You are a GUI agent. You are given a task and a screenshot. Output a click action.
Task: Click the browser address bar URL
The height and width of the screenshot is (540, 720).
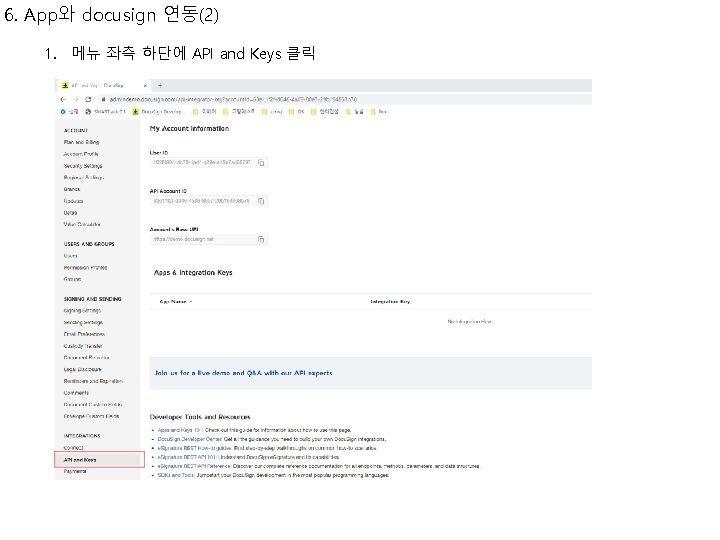233,99
